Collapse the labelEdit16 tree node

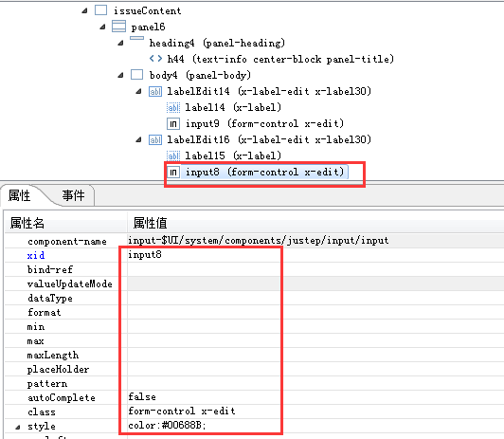pos(138,140)
